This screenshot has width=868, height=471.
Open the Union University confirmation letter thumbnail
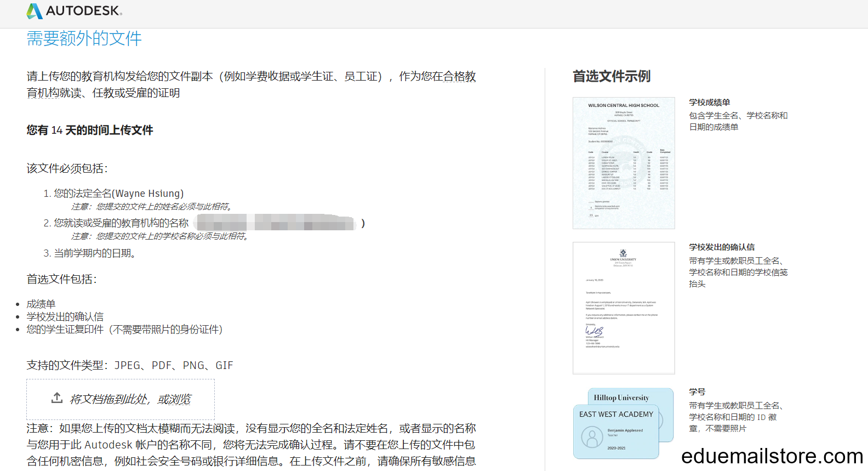pyautogui.click(x=624, y=308)
